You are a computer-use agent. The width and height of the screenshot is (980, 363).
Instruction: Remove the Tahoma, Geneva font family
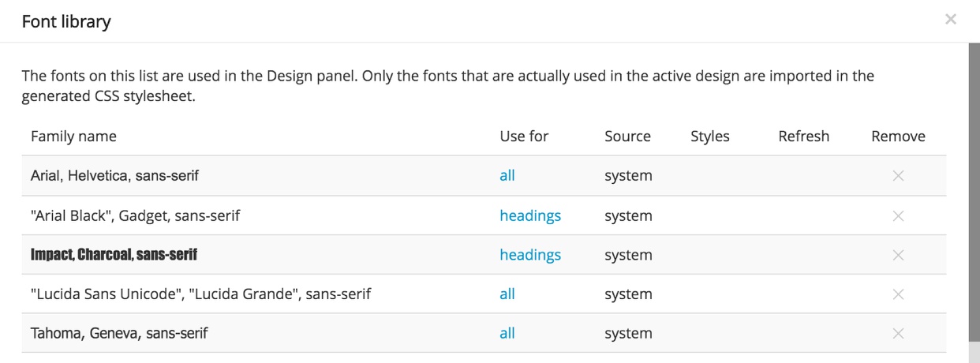click(897, 334)
